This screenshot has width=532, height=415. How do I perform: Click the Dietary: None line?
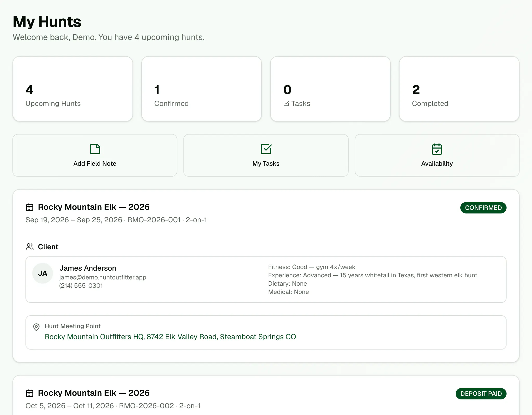click(x=288, y=284)
